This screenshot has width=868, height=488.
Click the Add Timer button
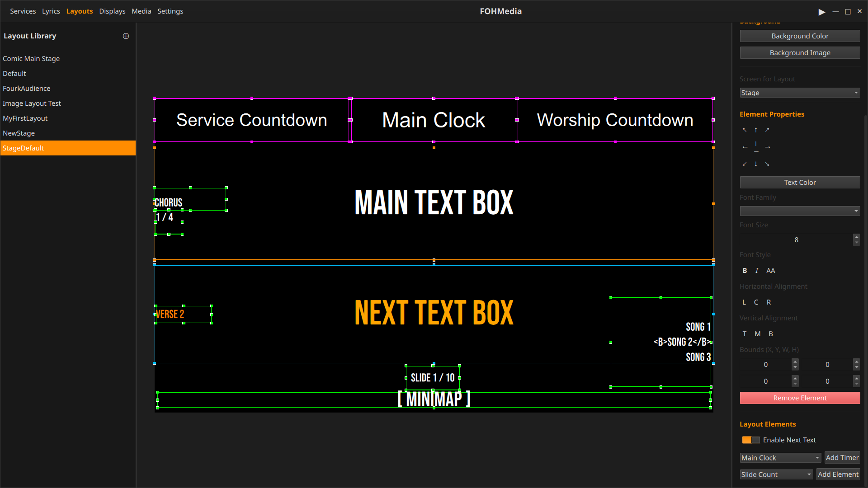click(x=842, y=458)
